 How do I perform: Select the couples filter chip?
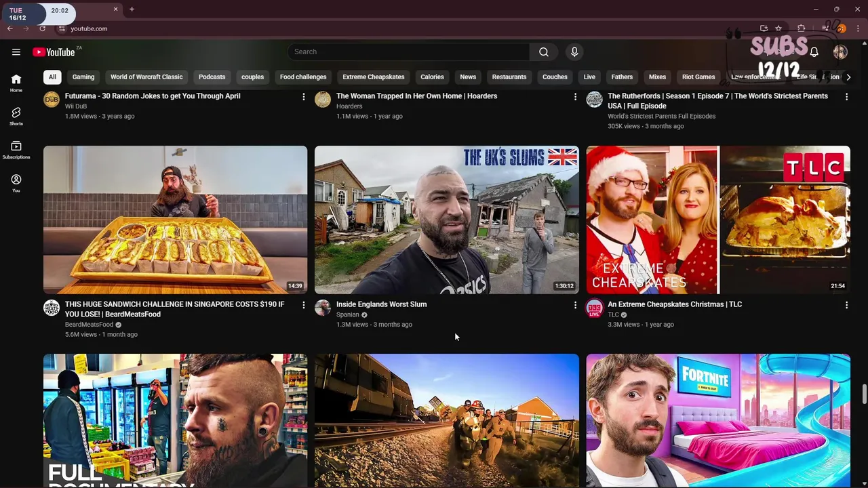252,77
